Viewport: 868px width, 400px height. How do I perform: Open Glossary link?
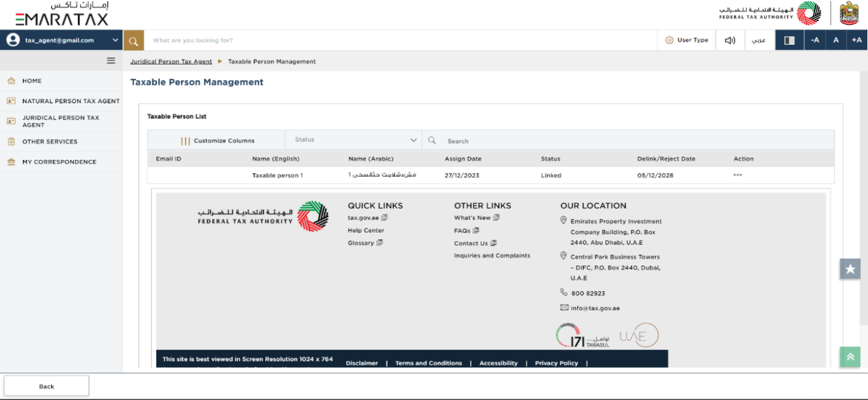coord(365,243)
